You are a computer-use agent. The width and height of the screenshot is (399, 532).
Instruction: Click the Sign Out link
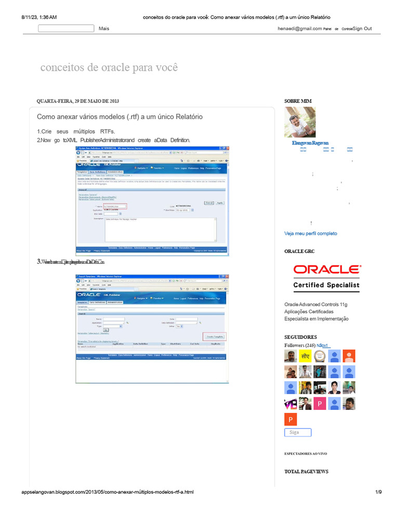(x=362, y=29)
